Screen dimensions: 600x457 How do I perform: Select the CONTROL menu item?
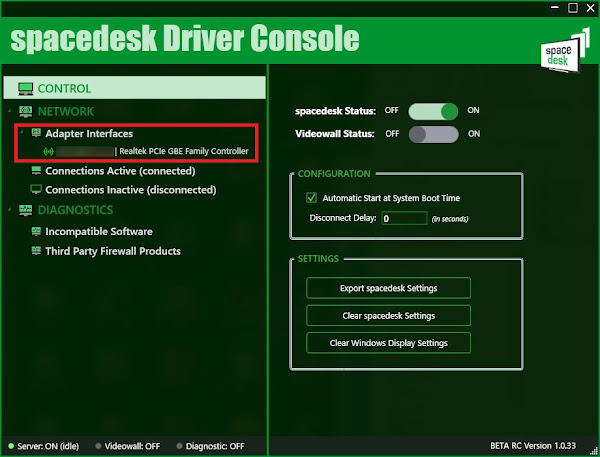tap(134, 88)
